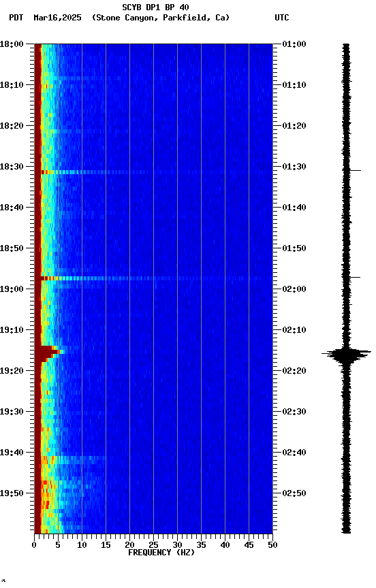Click the UTC time label 01:50

(x=294, y=248)
